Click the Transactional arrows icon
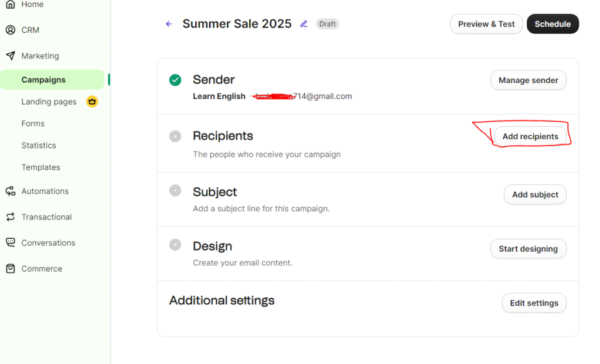 pos(10,217)
